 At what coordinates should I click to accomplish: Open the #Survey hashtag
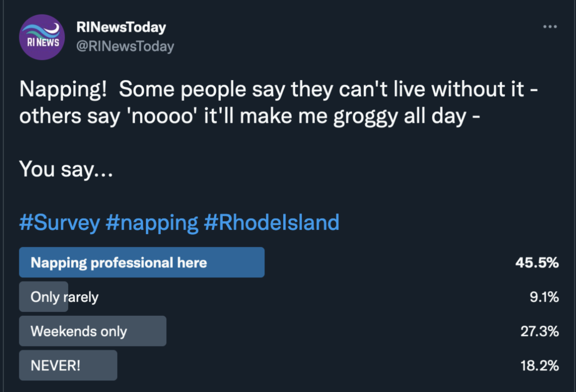[x=60, y=223]
